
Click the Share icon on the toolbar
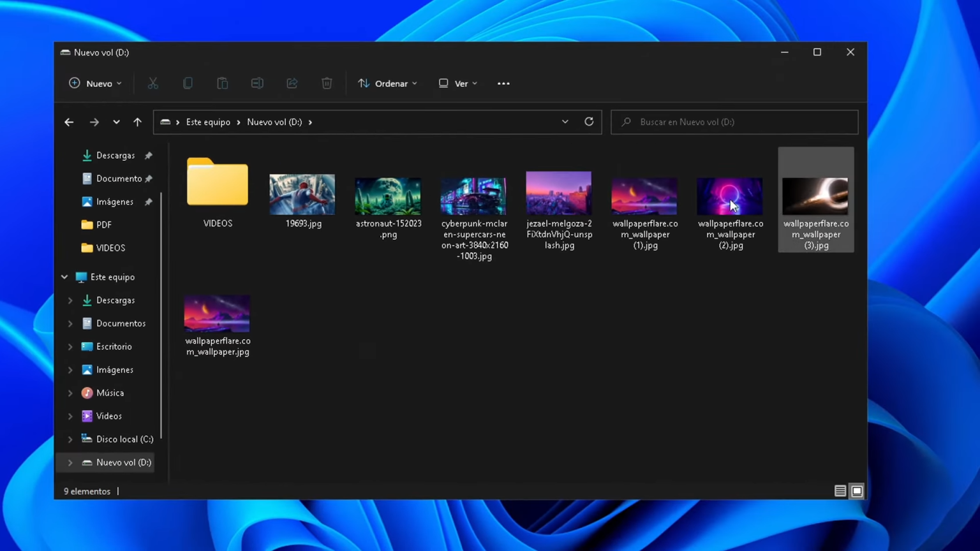click(292, 83)
